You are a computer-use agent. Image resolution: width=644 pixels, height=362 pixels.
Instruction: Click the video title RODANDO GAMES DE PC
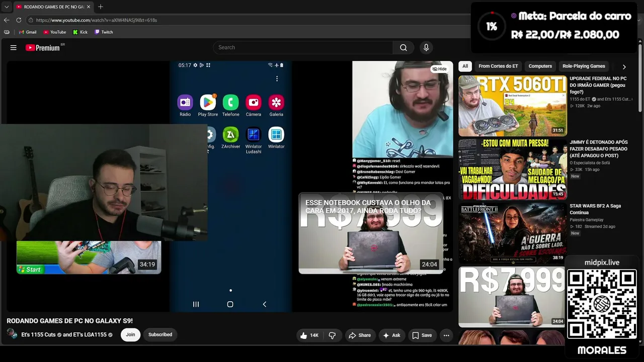(69, 321)
